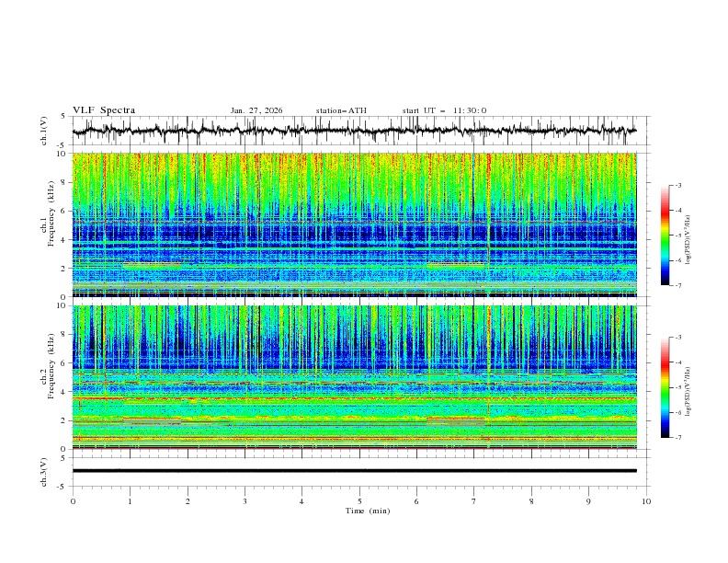Click tick "9" on the Time axis
The image size is (728, 563).
point(588,501)
